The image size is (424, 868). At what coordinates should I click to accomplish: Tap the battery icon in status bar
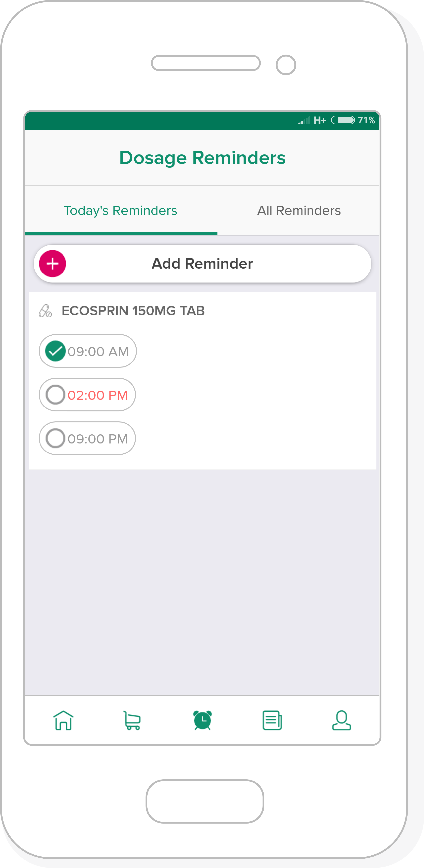pos(343,120)
